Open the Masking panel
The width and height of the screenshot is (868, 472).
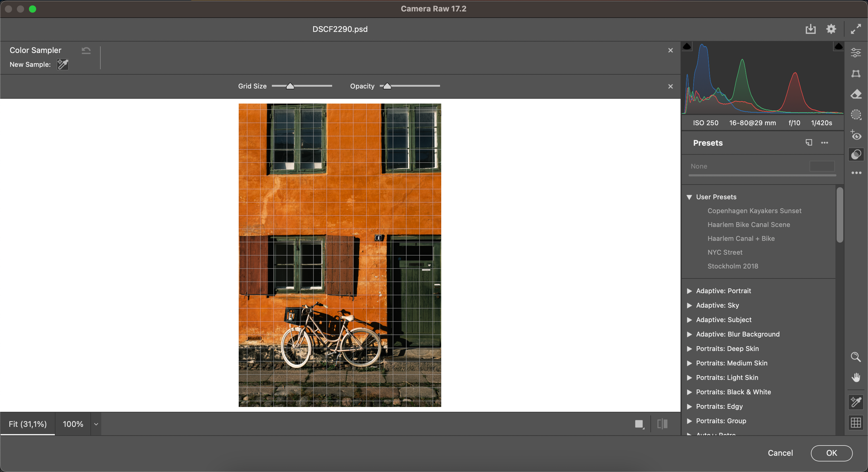(x=856, y=114)
